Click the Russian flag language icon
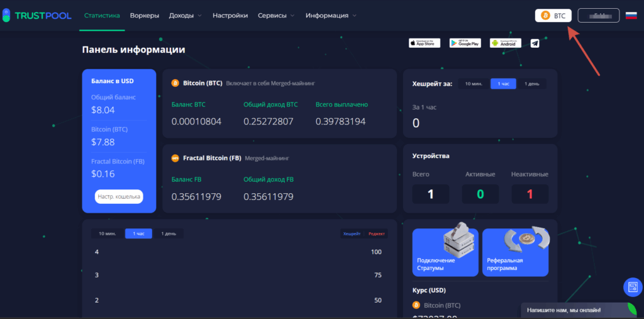The width and height of the screenshot is (644, 319). pyautogui.click(x=631, y=15)
